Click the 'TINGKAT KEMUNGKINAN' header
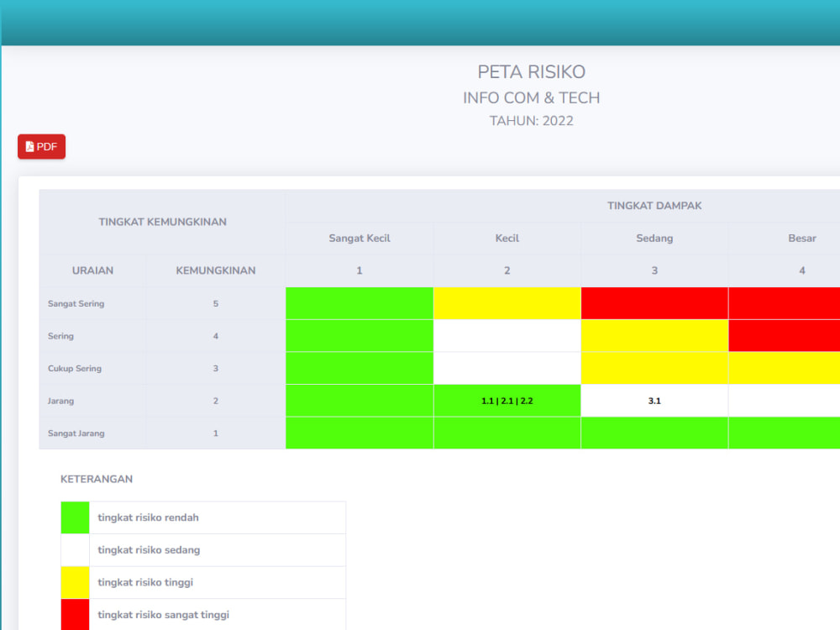Screen dimensions: 840x630 pos(162,222)
